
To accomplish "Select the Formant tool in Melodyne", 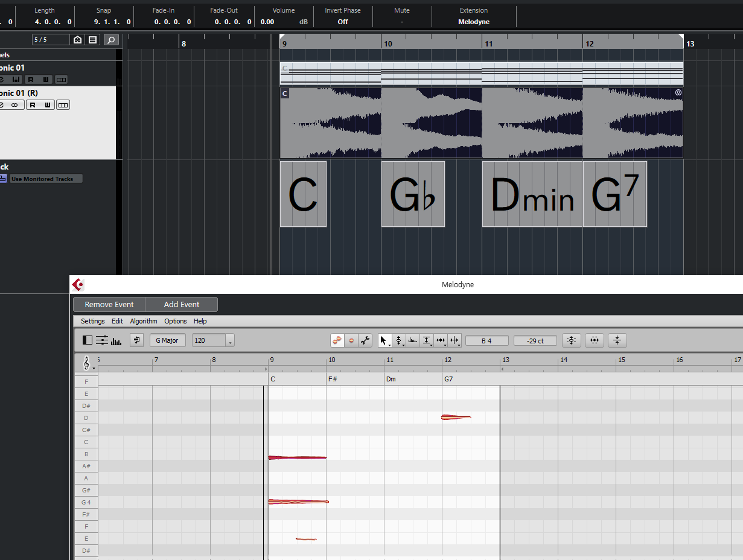I will pos(413,340).
